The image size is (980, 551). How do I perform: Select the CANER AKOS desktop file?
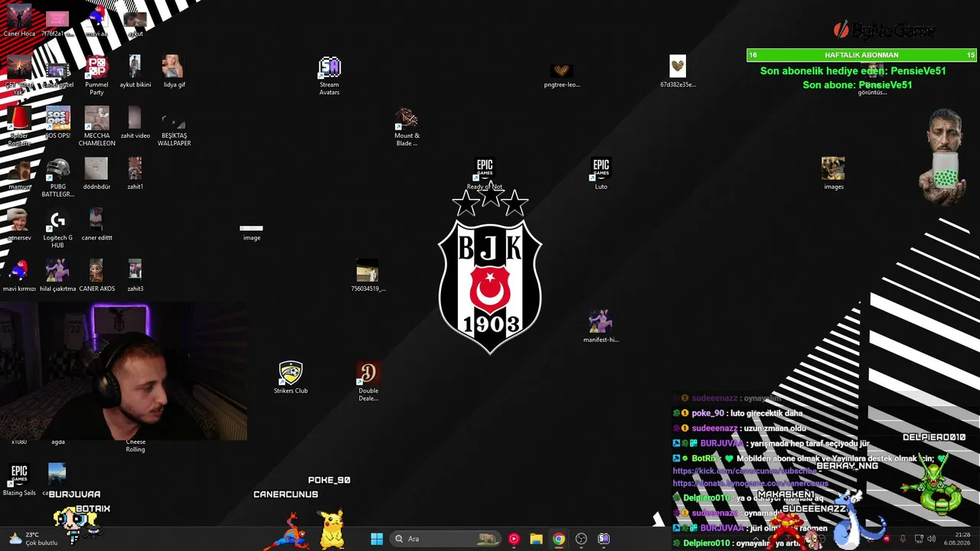coord(96,276)
